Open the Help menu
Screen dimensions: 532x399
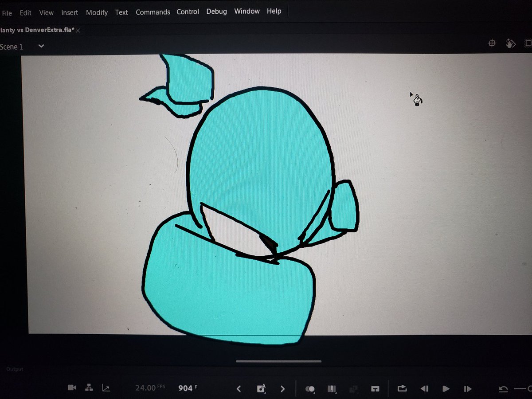[x=274, y=11]
